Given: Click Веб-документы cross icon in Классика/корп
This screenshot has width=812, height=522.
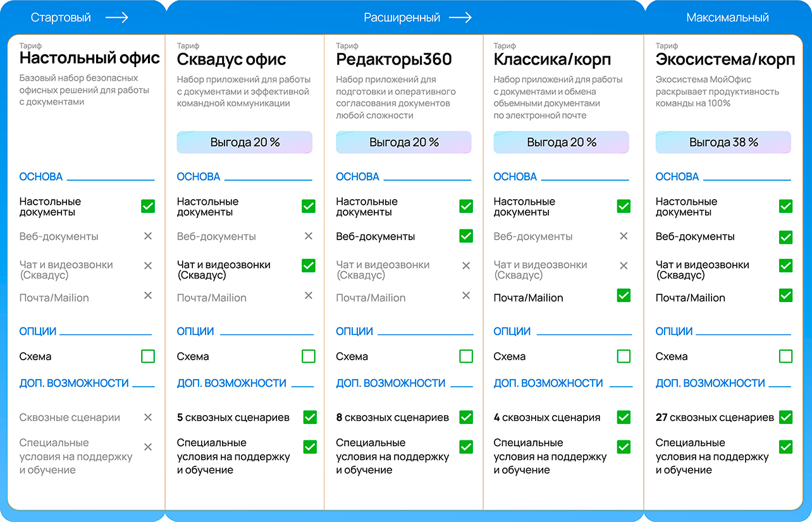Looking at the screenshot, I should pos(624,236).
